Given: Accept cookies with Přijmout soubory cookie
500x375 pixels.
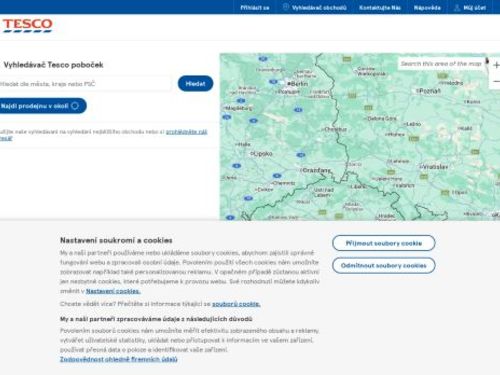Looking at the screenshot, I should [384, 243].
